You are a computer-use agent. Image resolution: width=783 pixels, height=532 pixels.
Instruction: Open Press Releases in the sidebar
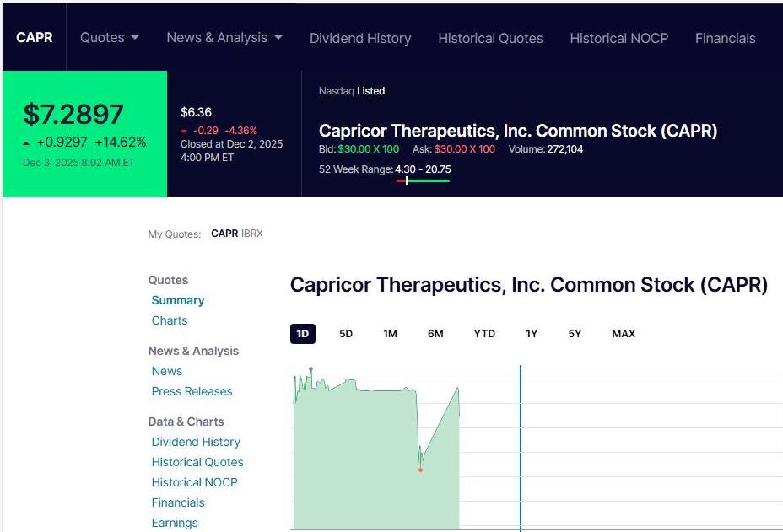click(192, 391)
